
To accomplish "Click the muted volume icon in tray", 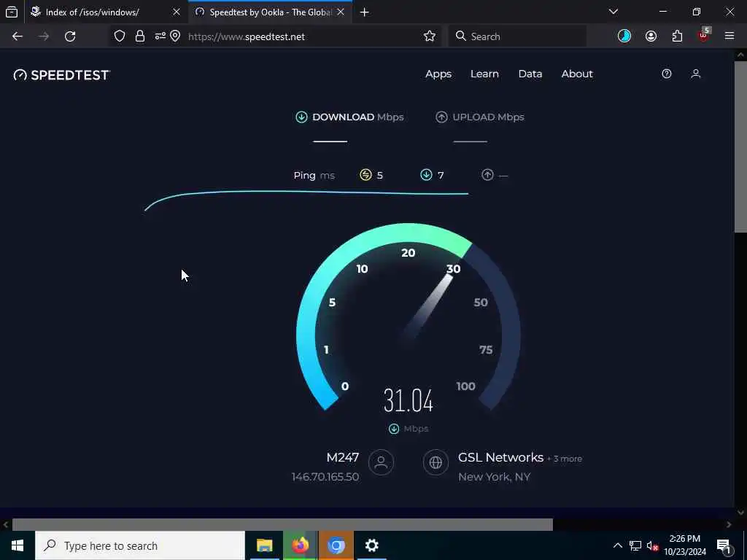I will pyautogui.click(x=653, y=545).
